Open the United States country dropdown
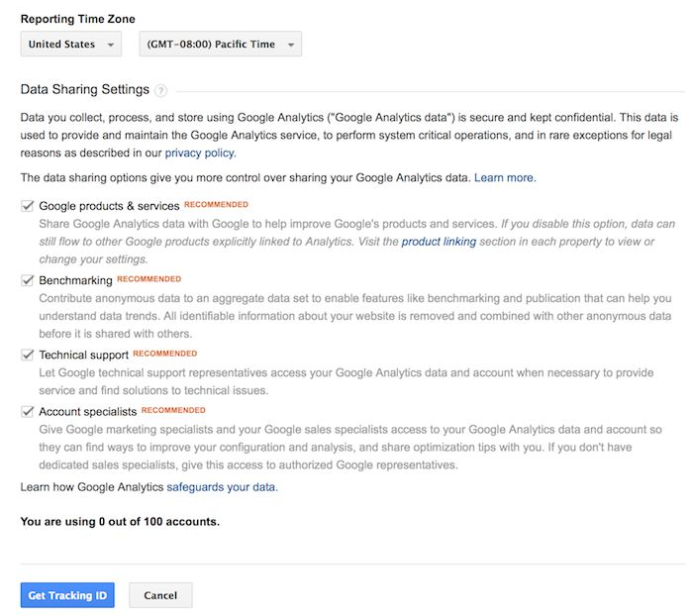Viewport: 693px width, 616px height. click(70, 45)
